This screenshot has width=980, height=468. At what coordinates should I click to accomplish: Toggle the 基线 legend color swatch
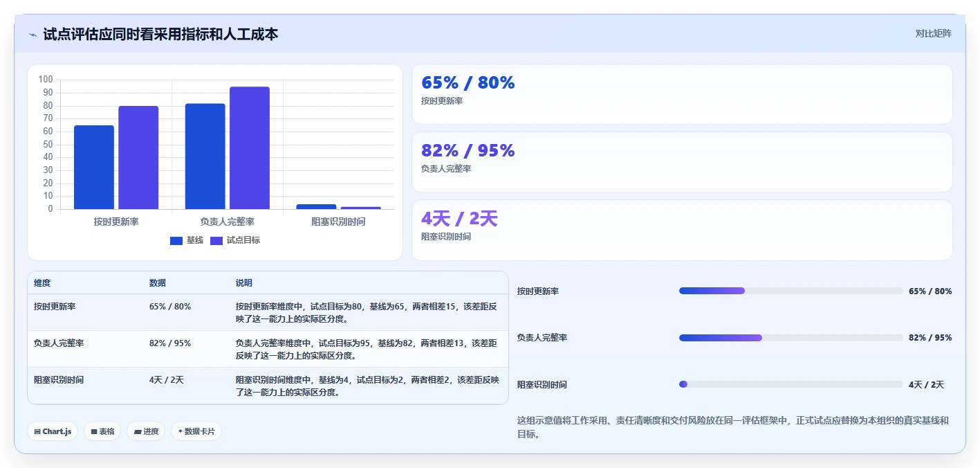pos(176,240)
